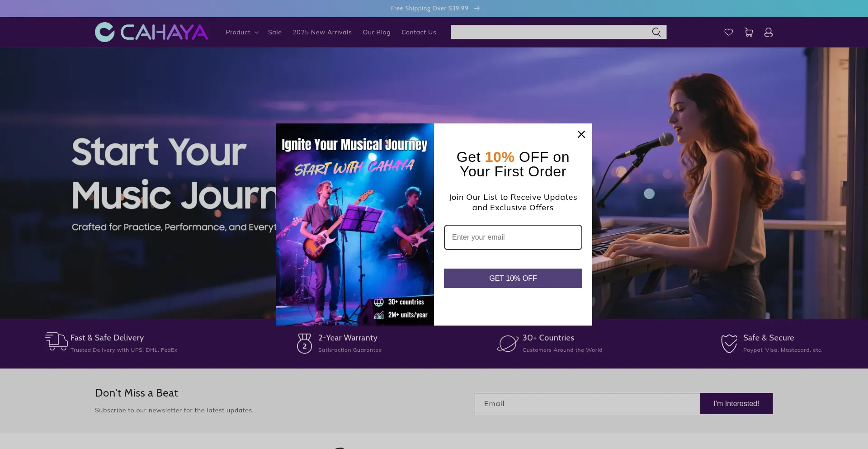Screen dimensions: 868x449
Task: Click the I'm Interested! button
Action: click(x=736, y=403)
